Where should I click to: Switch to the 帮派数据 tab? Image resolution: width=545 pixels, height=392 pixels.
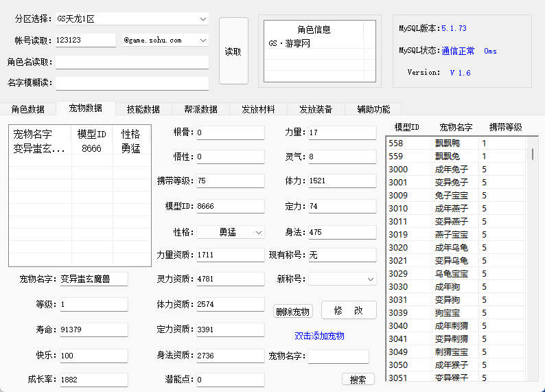(x=201, y=109)
